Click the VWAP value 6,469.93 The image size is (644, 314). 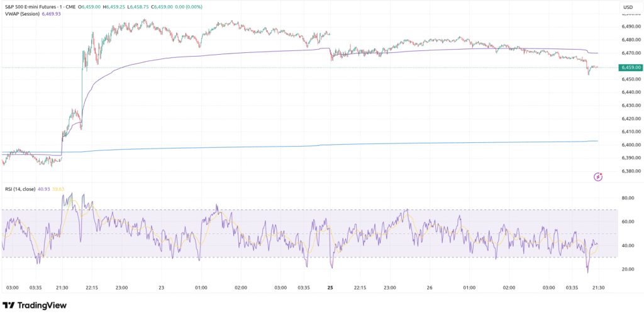point(51,14)
